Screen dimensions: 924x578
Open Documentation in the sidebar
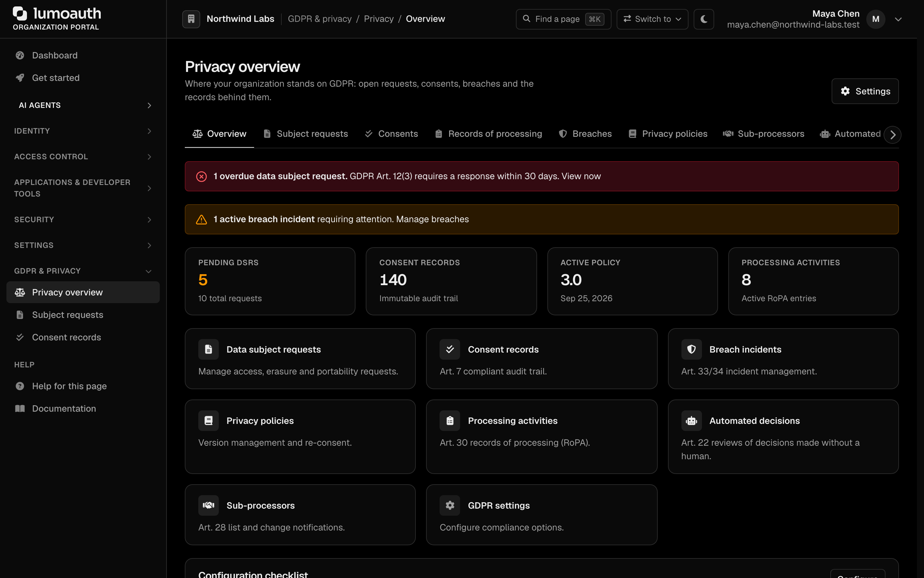click(x=83, y=409)
